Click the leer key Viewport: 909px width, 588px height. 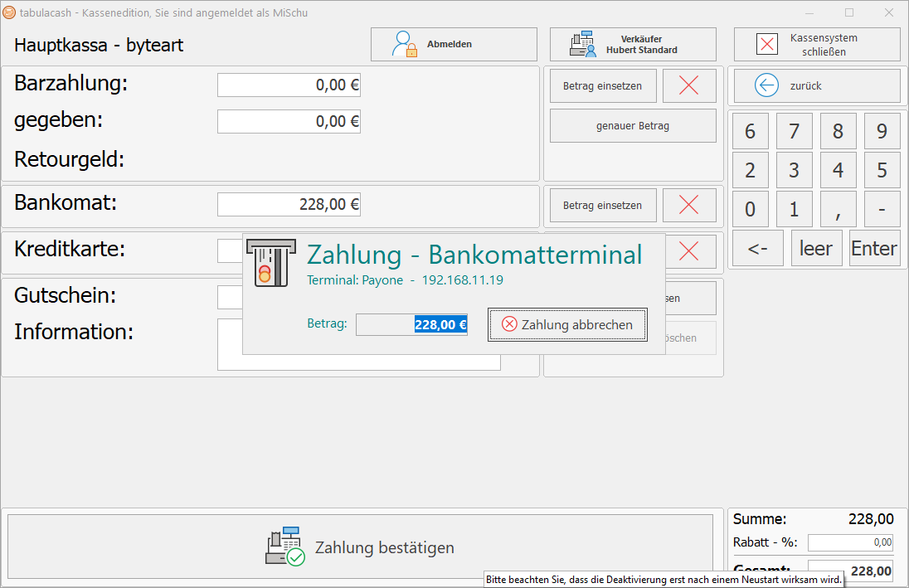pos(816,247)
